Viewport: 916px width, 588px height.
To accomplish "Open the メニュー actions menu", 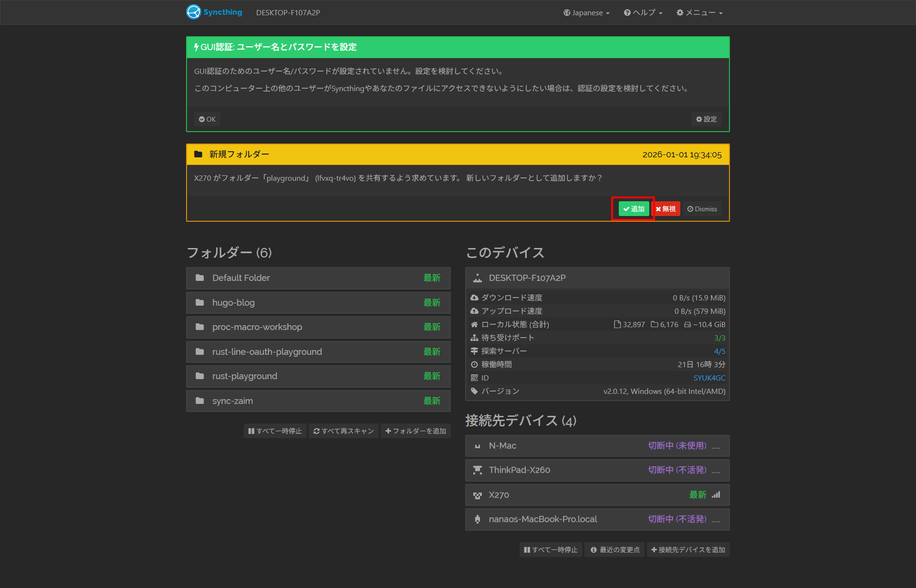I will (x=699, y=13).
